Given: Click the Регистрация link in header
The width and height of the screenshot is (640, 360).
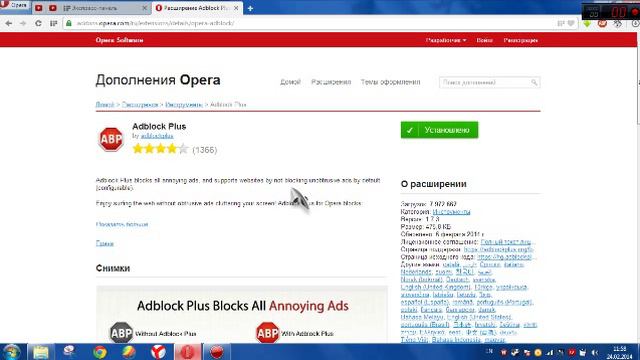Looking at the screenshot, I should coord(520,40).
